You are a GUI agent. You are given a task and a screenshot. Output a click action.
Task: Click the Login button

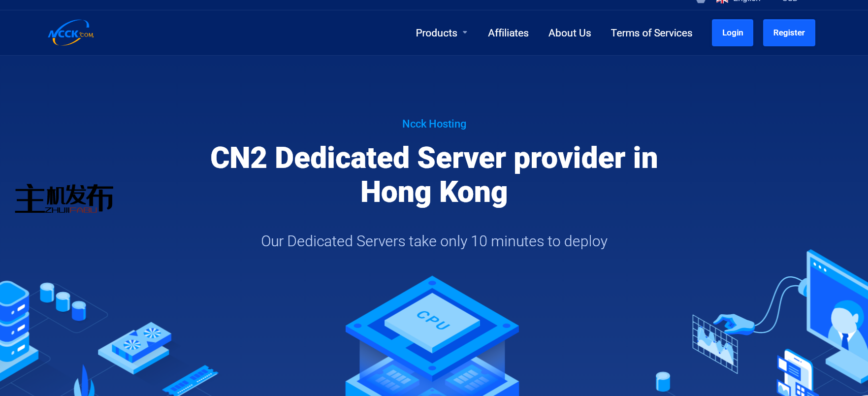click(733, 33)
